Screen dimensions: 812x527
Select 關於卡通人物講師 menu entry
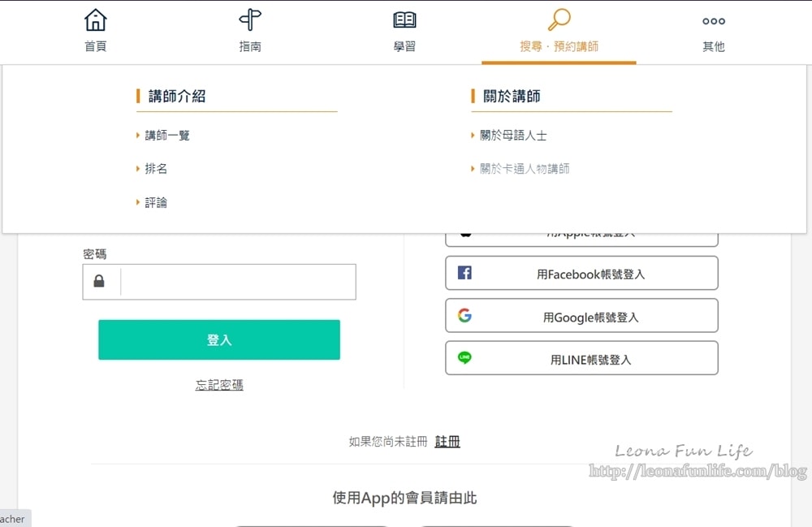click(x=525, y=169)
